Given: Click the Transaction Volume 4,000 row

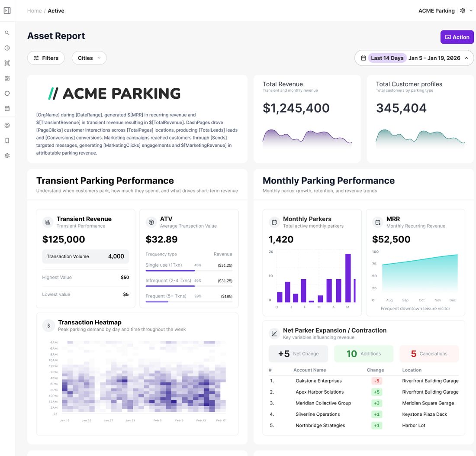Looking at the screenshot, I should click(x=85, y=256).
